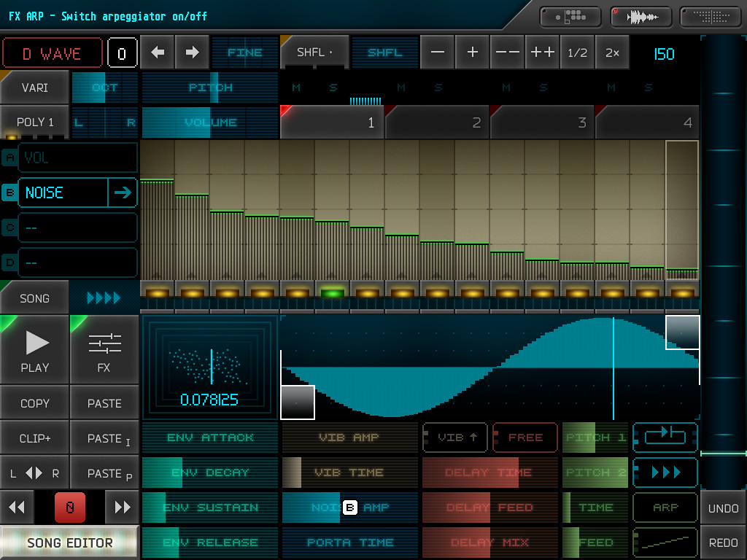Toggle the VIB up switch
The width and height of the screenshot is (747, 560).
coord(455,437)
